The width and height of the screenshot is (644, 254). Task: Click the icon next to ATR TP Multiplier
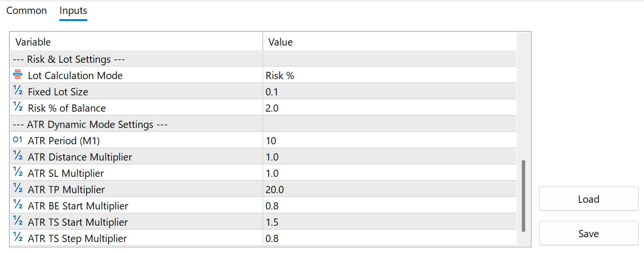point(18,189)
